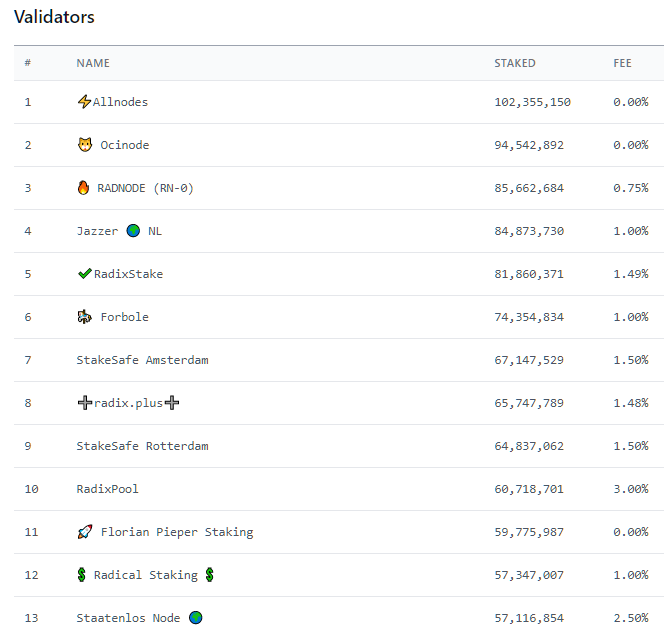Click staked amount 60,718,701

529,489
